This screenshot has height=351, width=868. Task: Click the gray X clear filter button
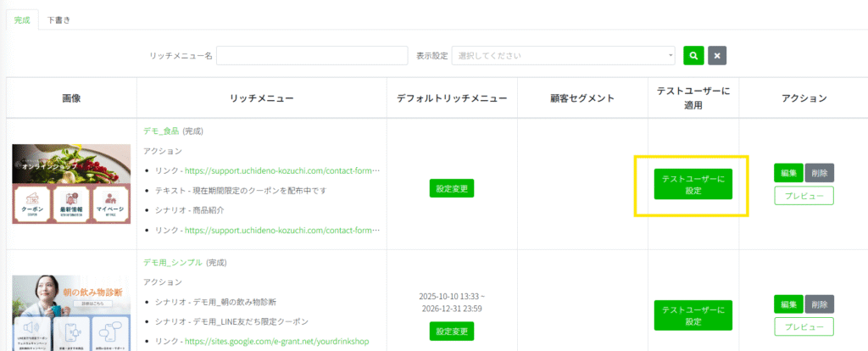pyautogui.click(x=717, y=56)
